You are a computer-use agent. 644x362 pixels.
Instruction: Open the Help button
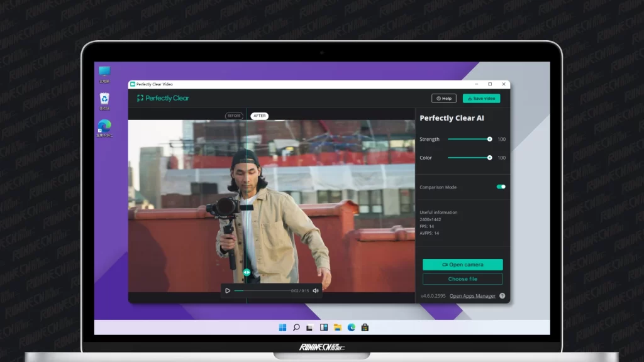444,98
